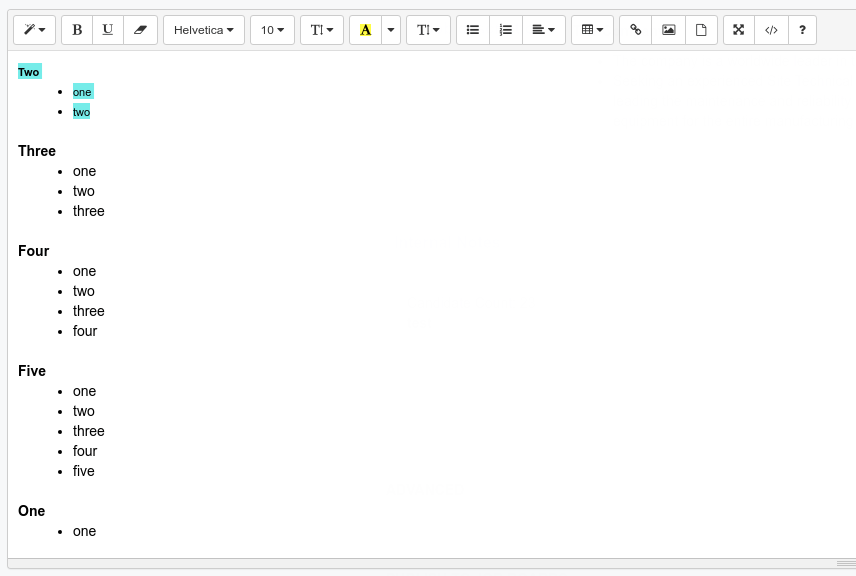Click highlighted bullet 'one' under Two
Screen dimensions: 856x576
point(82,92)
